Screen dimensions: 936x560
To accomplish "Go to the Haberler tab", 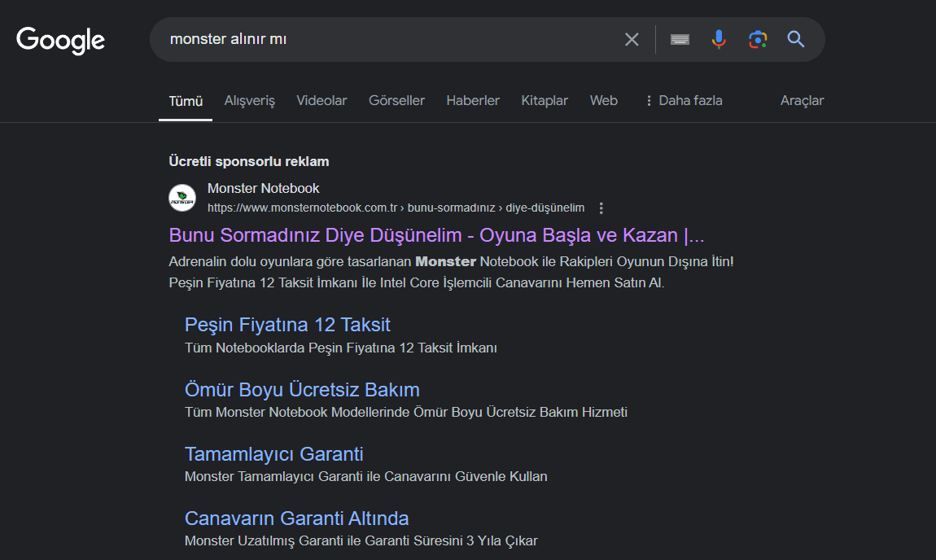I will click(473, 101).
